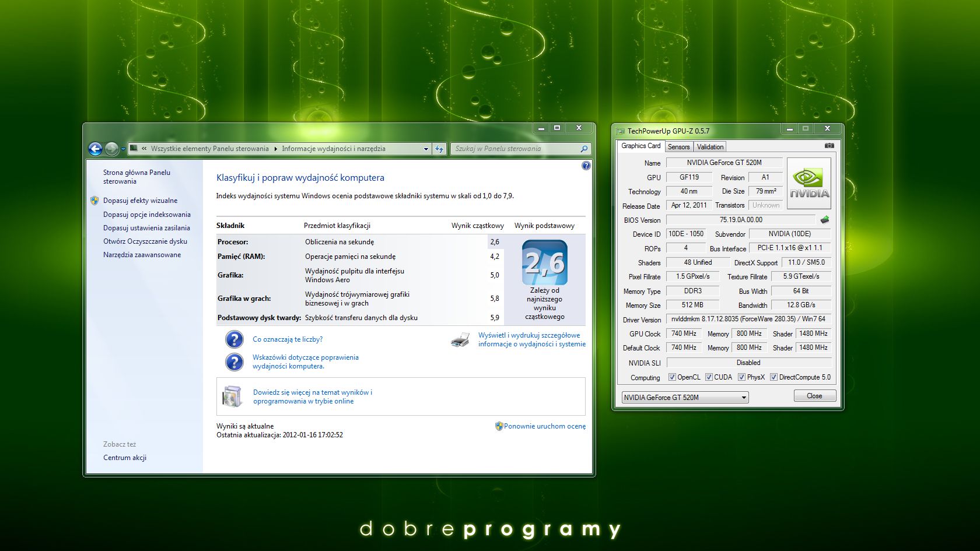Open the blue Help question mark icon
Viewport: 980px width, 551px height.
coord(586,166)
